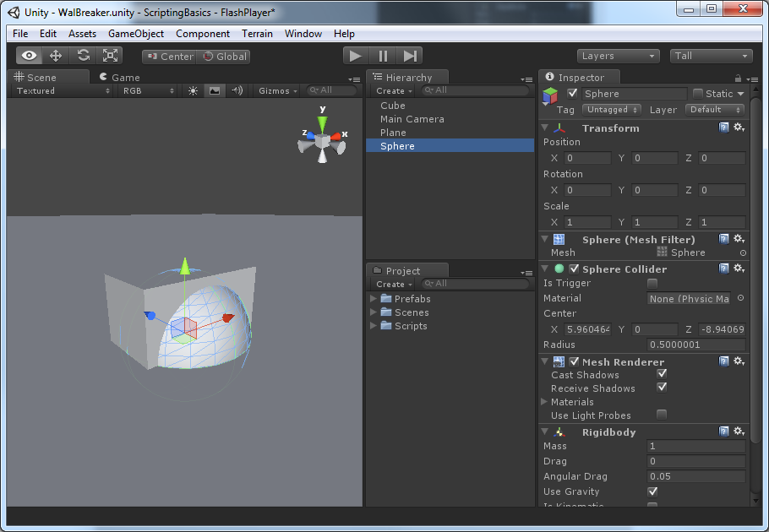
Task: Open Sphere Collider gear menu
Action: 739,268
